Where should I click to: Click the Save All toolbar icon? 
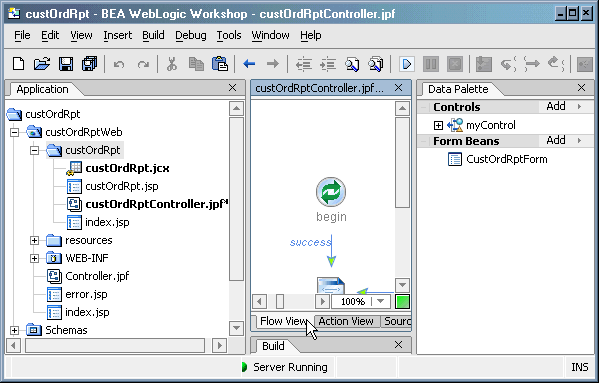pos(89,64)
